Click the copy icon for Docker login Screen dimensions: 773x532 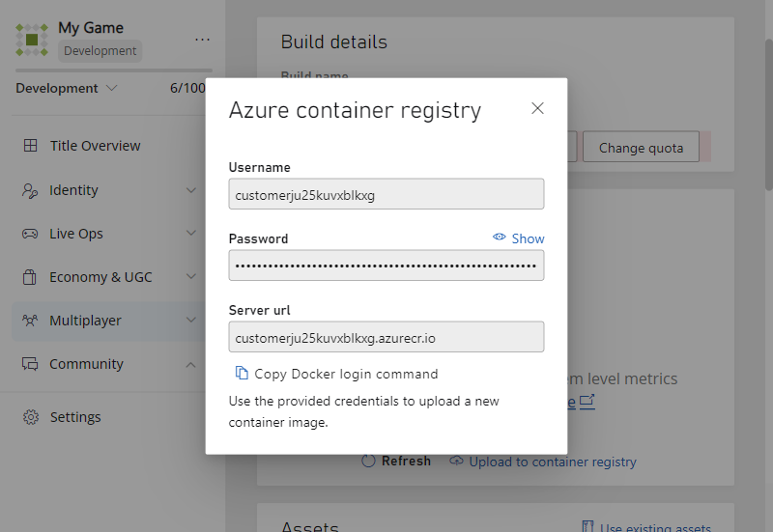(242, 374)
